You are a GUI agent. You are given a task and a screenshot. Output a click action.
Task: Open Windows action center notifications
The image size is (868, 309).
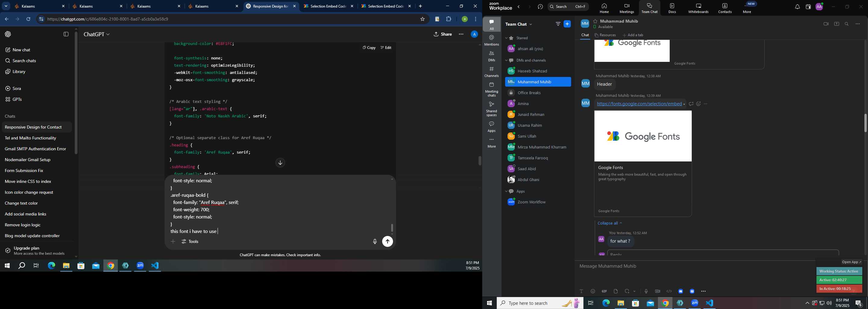[859, 303]
